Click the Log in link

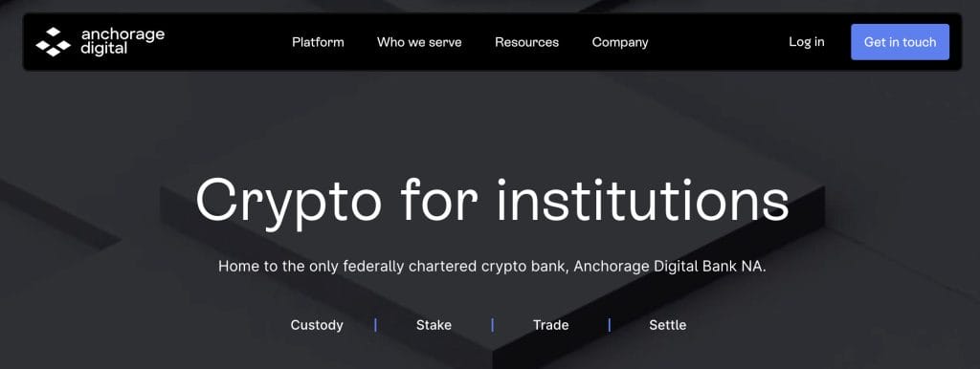[x=806, y=42]
